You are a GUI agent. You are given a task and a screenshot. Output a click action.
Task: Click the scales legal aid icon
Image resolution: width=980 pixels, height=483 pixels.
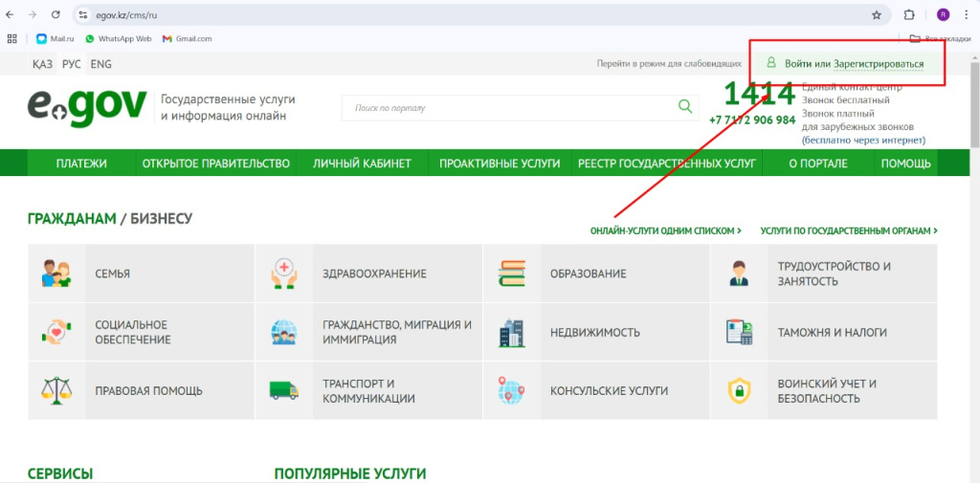pos(56,390)
